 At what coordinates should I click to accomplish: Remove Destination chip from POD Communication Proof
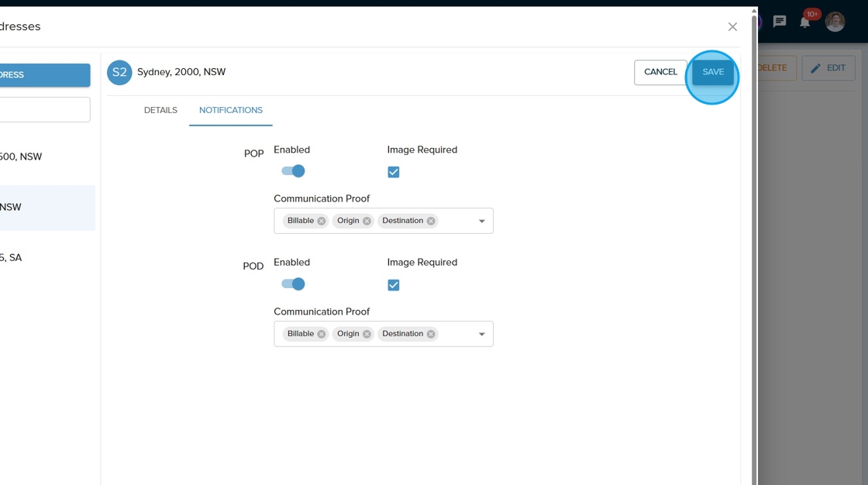431,334
